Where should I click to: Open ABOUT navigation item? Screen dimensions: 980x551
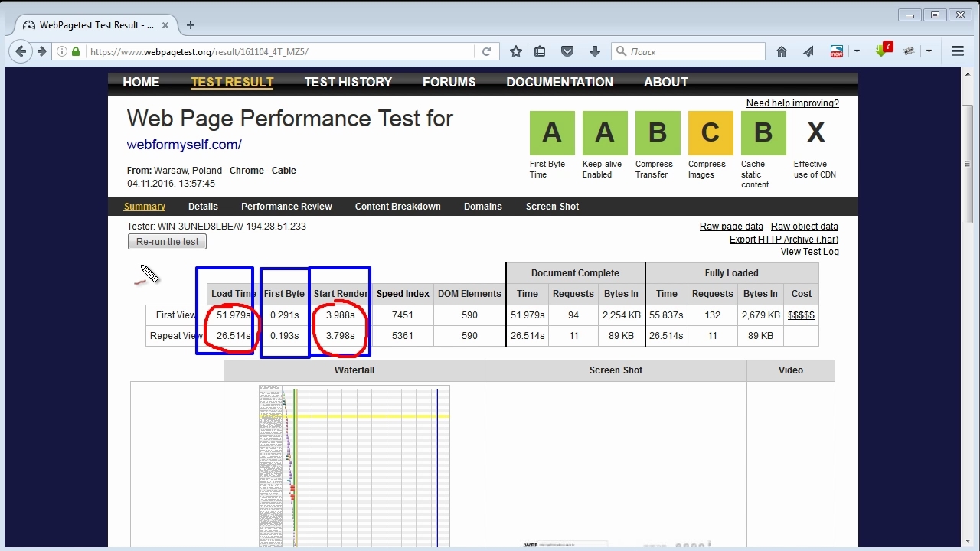[666, 82]
